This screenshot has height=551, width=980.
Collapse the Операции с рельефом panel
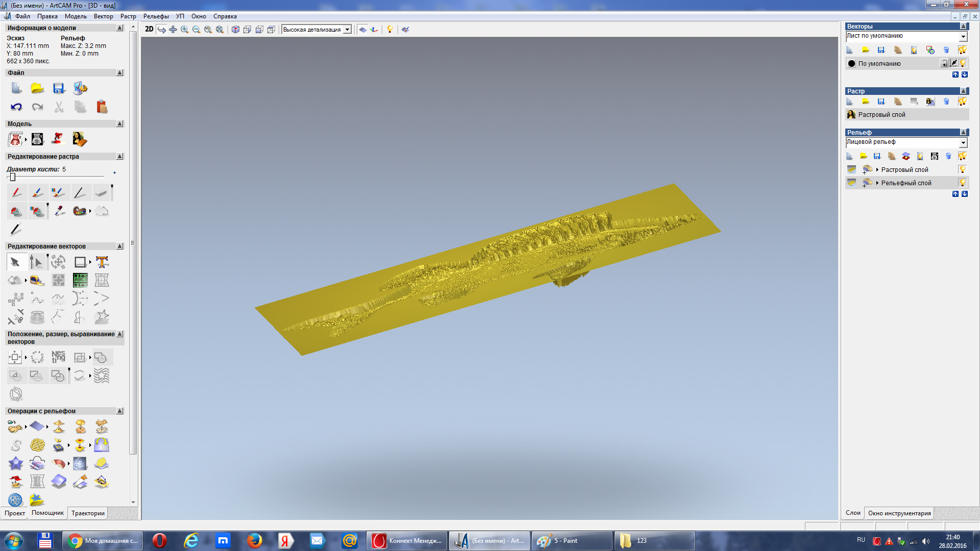pos(120,411)
